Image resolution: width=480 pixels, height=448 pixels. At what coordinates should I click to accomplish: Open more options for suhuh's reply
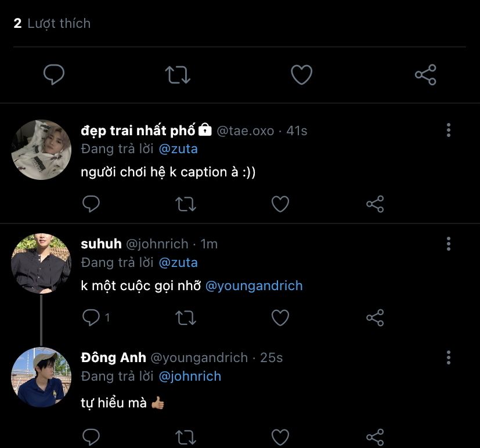coord(448,244)
